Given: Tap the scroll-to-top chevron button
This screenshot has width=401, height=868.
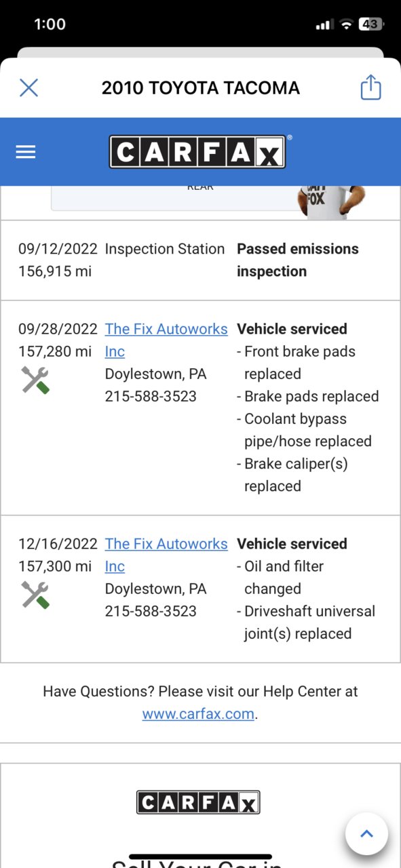Looking at the screenshot, I should point(366,833).
